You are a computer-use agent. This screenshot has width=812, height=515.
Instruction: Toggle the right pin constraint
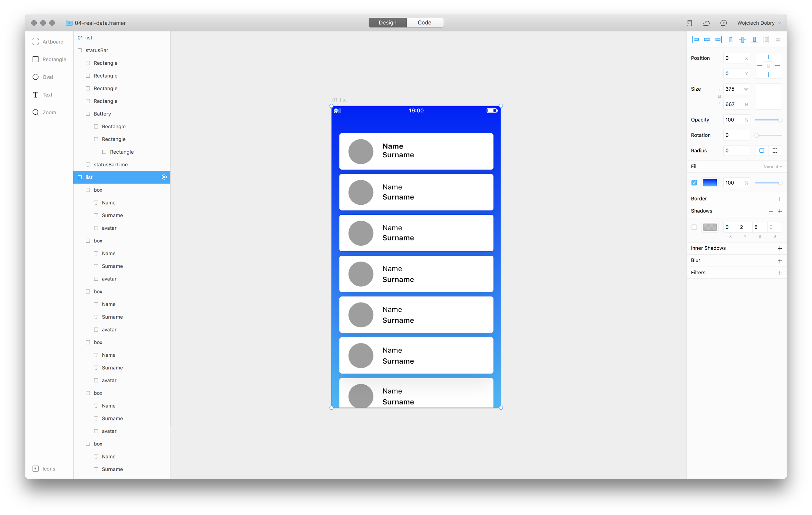point(777,66)
